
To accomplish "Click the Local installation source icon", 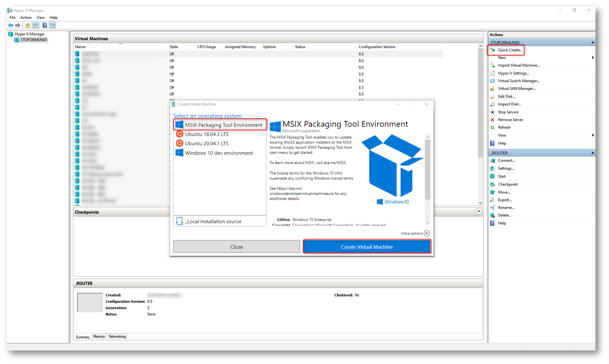I will pos(179,221).
